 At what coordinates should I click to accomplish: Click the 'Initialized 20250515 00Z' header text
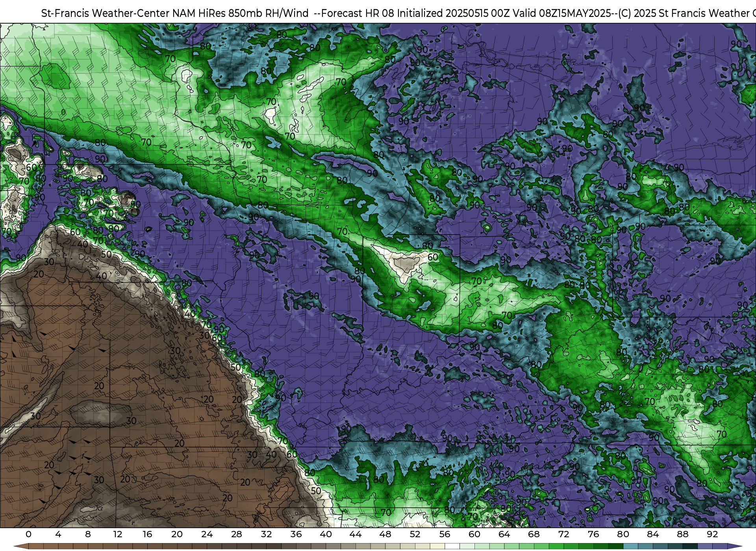[x=453, y=13]
